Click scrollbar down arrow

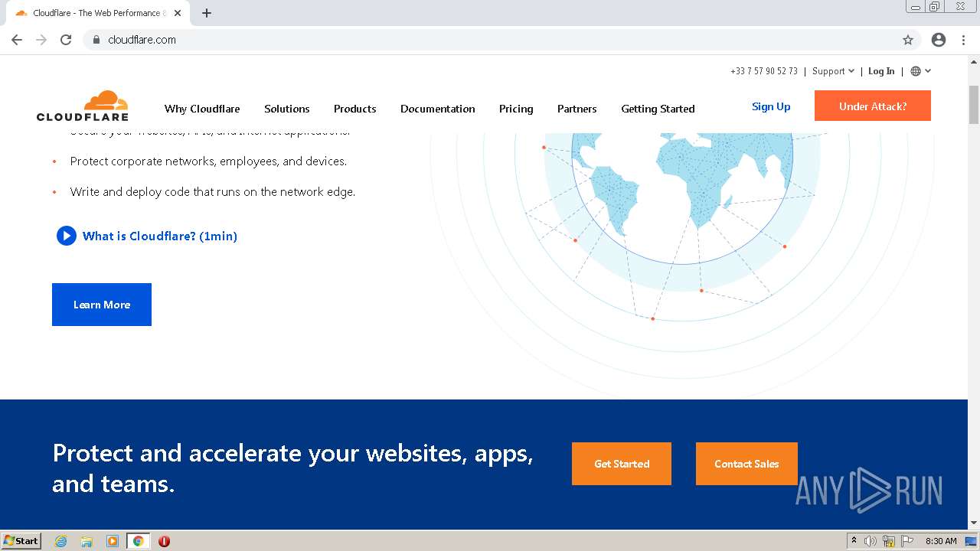click(974, 523)
